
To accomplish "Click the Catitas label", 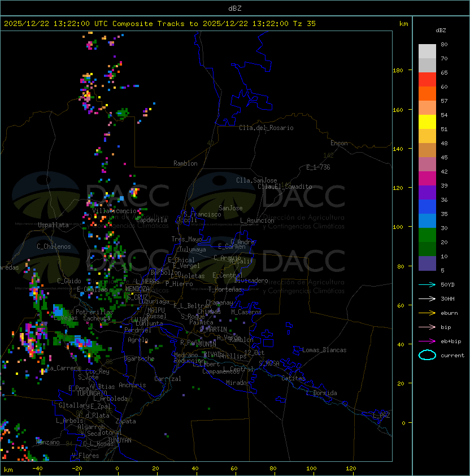I will pyautogui.click(x=293, y=378).
